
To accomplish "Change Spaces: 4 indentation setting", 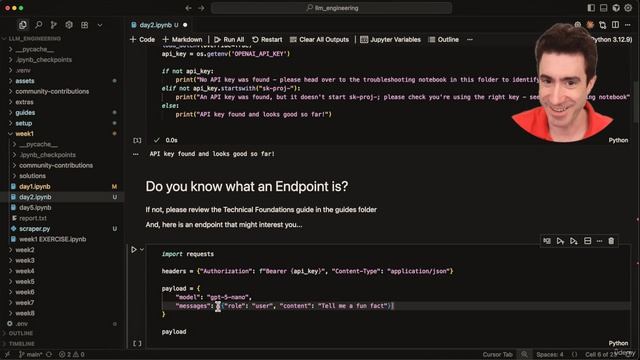I will 549,354.
